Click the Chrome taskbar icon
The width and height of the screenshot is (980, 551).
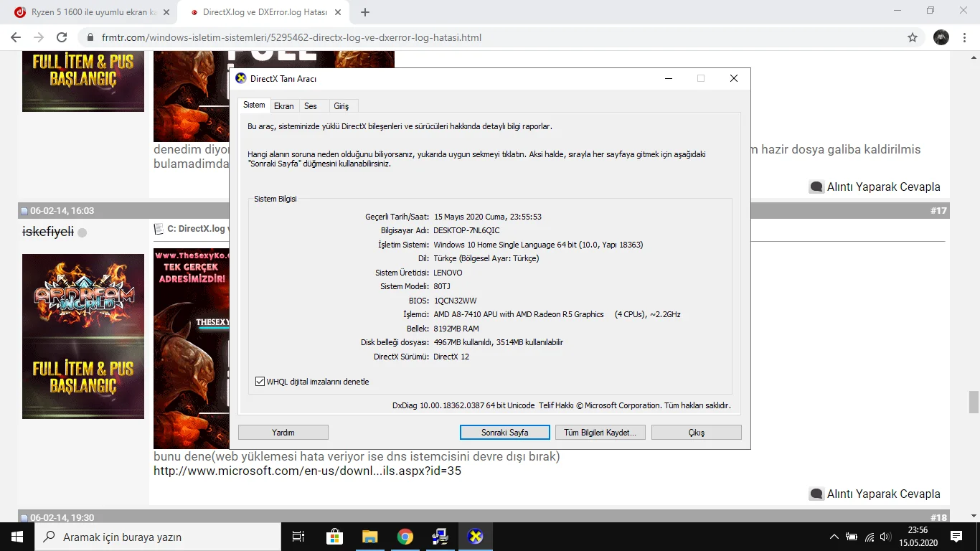[x=405, y=537]
